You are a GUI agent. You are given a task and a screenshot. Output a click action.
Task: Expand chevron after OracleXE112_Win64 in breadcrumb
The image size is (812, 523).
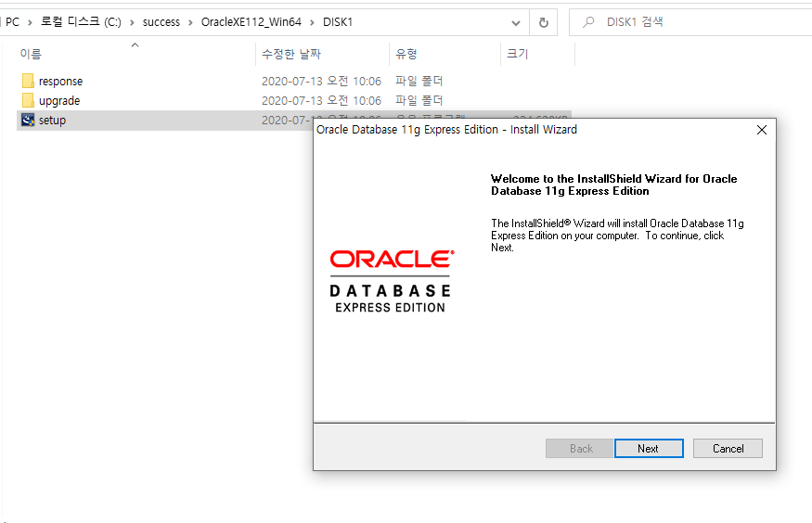(x=312, y=22)
